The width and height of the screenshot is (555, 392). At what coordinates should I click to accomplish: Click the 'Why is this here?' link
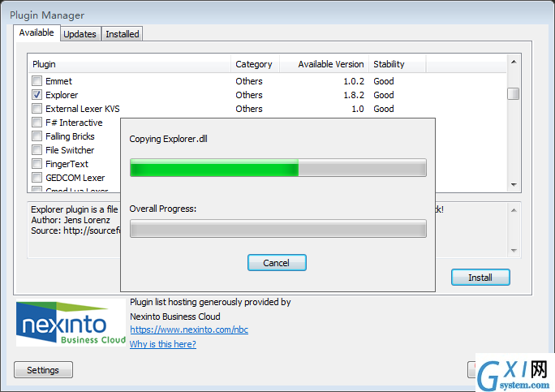click(x=163, y=344)
